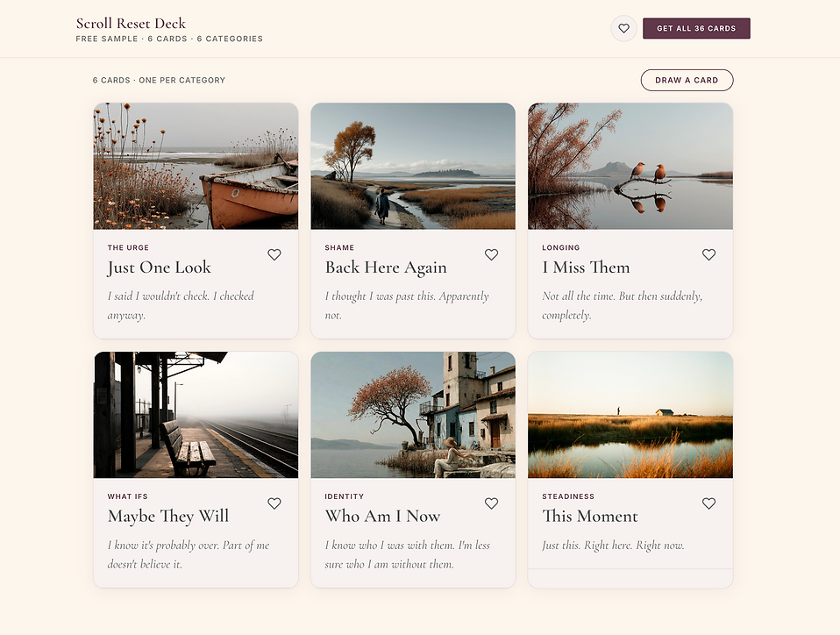
Task: Click the '6 CARDS · ONE PER CATEGORY' label
Action: (159, 81)
